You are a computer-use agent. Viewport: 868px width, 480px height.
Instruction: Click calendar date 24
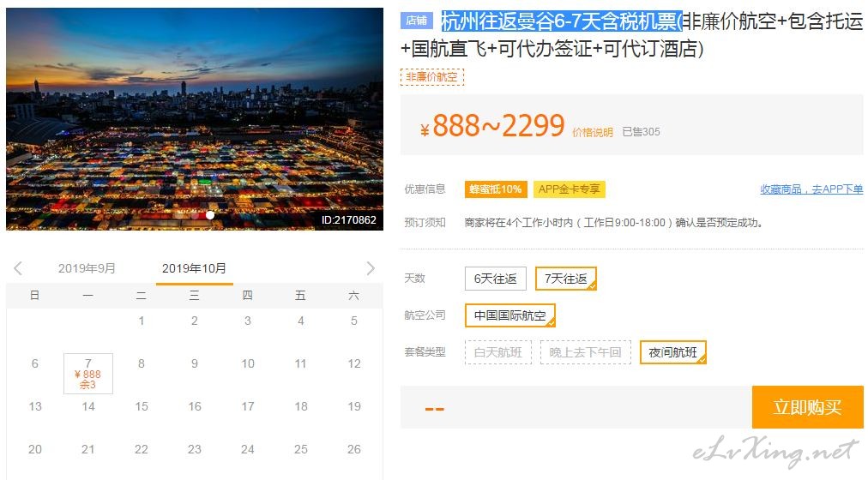pyautogui.click(x=247, y=449)
